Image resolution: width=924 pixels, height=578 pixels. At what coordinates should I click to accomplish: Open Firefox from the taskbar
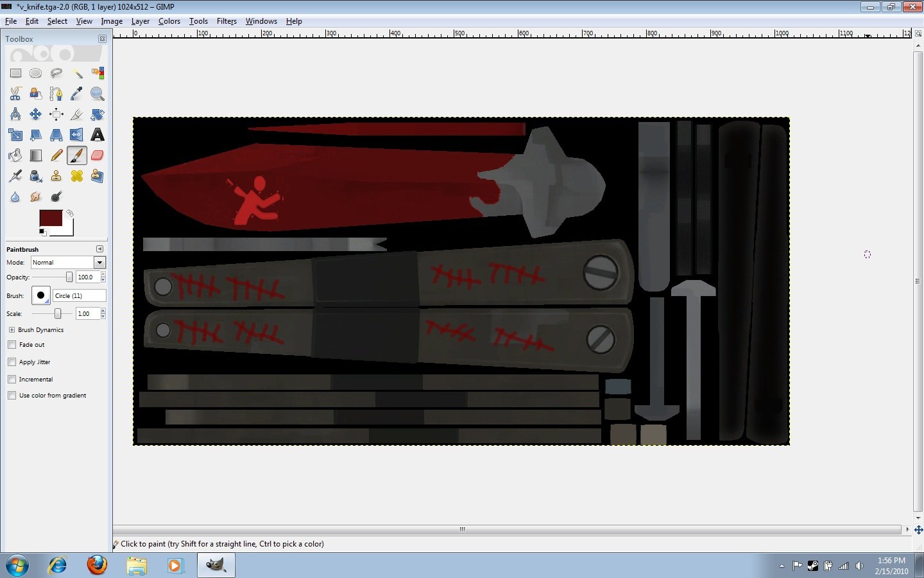coord(98,565)
